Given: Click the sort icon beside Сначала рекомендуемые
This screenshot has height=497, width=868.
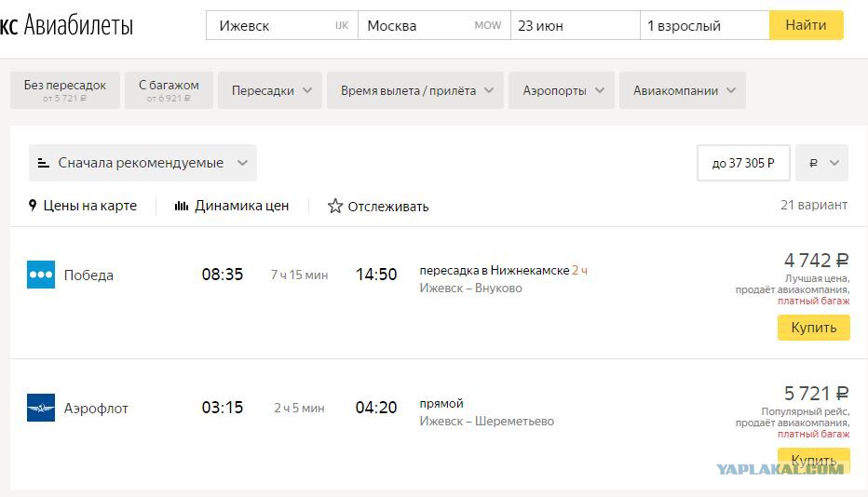Looking at the screenshot, I should tap(43, 163).
